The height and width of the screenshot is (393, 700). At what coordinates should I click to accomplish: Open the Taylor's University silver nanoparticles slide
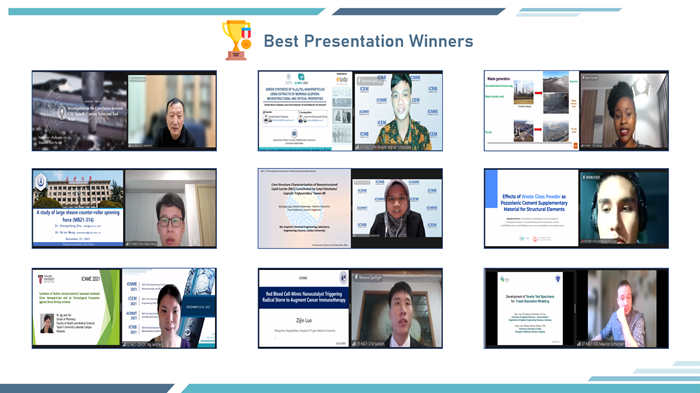77,307
